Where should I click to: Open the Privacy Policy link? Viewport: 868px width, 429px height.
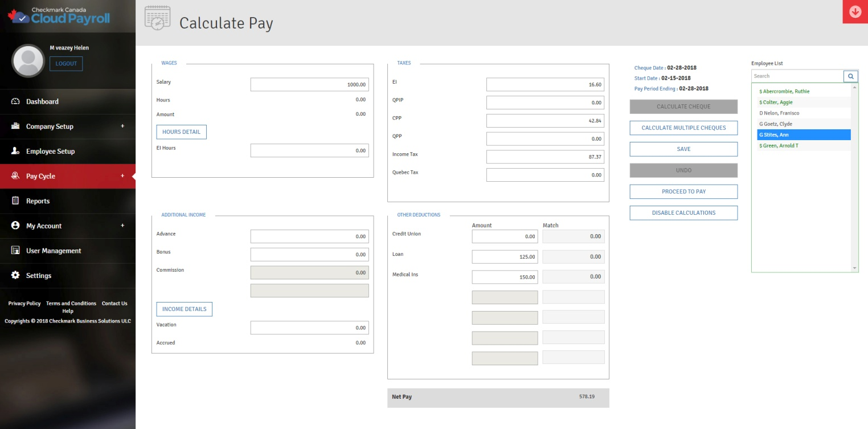click(24, 304)
